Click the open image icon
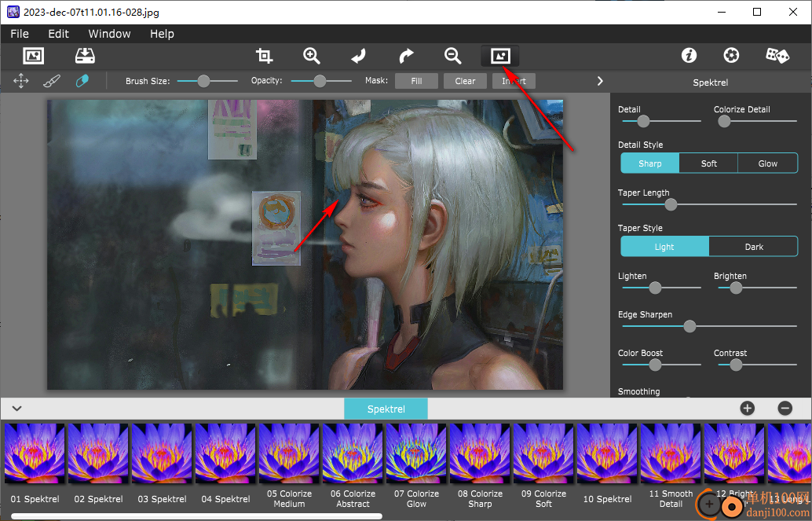 pyautogui.click(x=34, y=56)
